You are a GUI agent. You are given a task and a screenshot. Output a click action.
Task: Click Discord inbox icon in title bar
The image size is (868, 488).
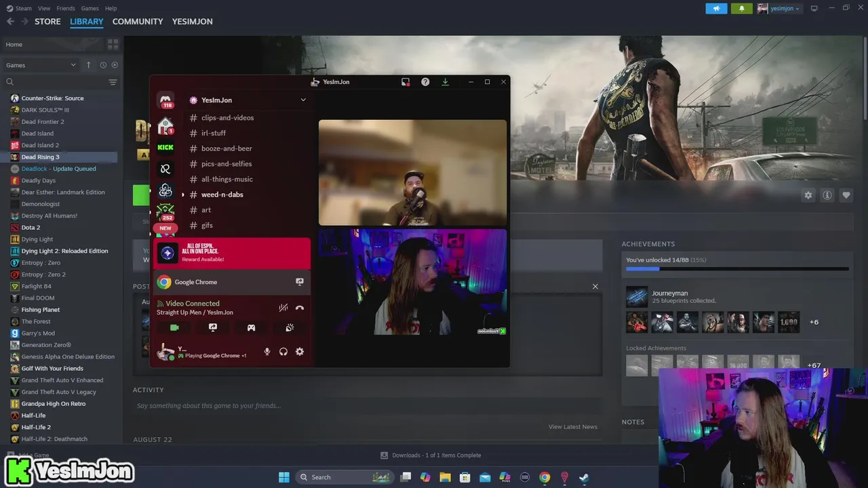(406, 82)
